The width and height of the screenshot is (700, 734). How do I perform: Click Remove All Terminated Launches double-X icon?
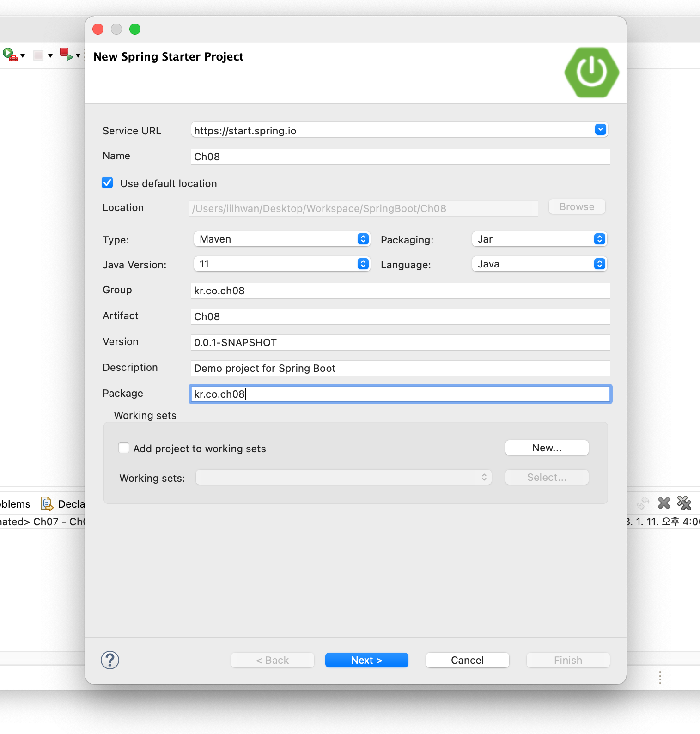point(684,503)
